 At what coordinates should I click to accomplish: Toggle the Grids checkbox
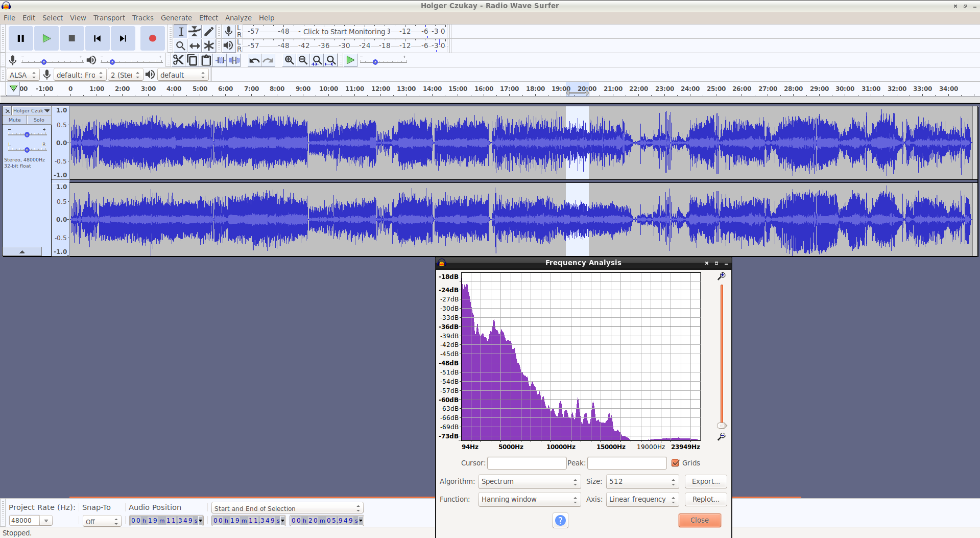pos(676,463)
